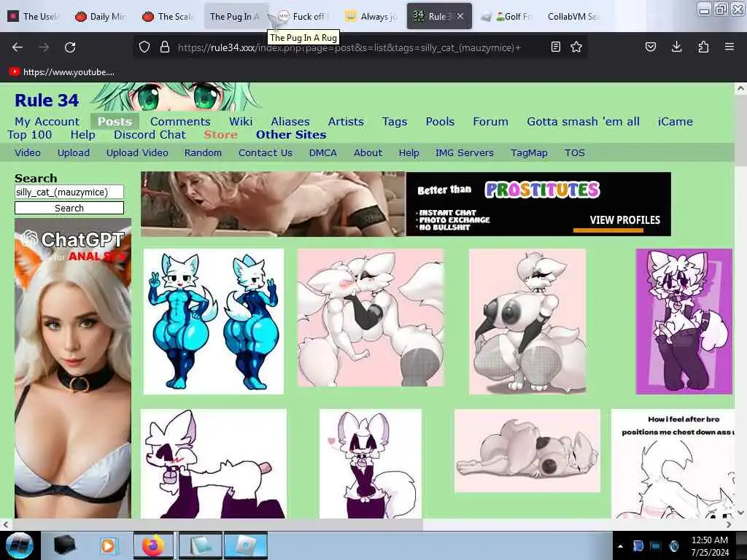The width and height of the screenshot is (747, 560).
Task: Open the media player taskbar icon
Action: [x=108, y=545]
